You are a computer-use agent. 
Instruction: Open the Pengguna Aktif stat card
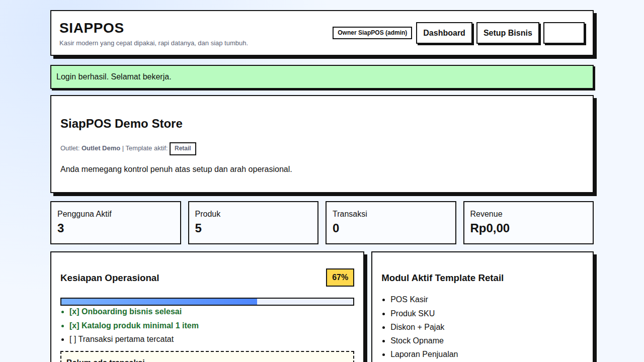click(116, 223)
